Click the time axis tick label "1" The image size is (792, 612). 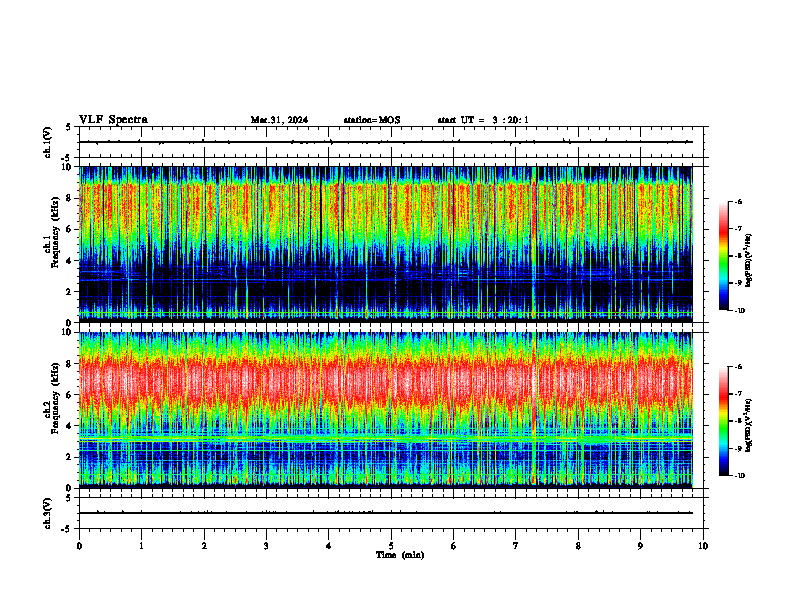[141, 546]
